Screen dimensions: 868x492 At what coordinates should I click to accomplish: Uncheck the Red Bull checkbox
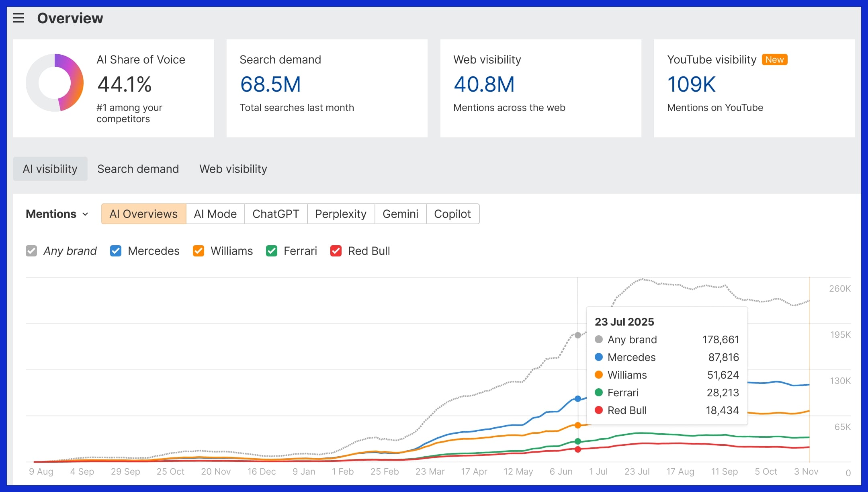336,251
